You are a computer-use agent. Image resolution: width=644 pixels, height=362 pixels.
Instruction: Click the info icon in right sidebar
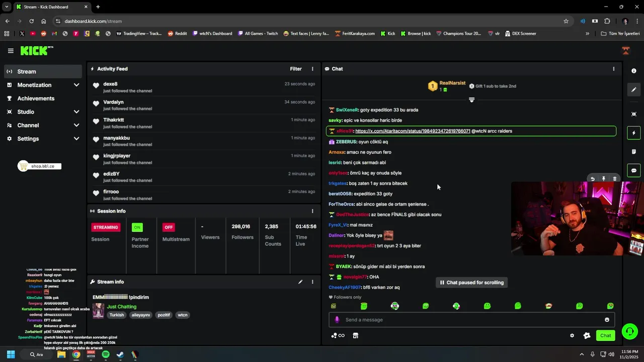(634, 71)
